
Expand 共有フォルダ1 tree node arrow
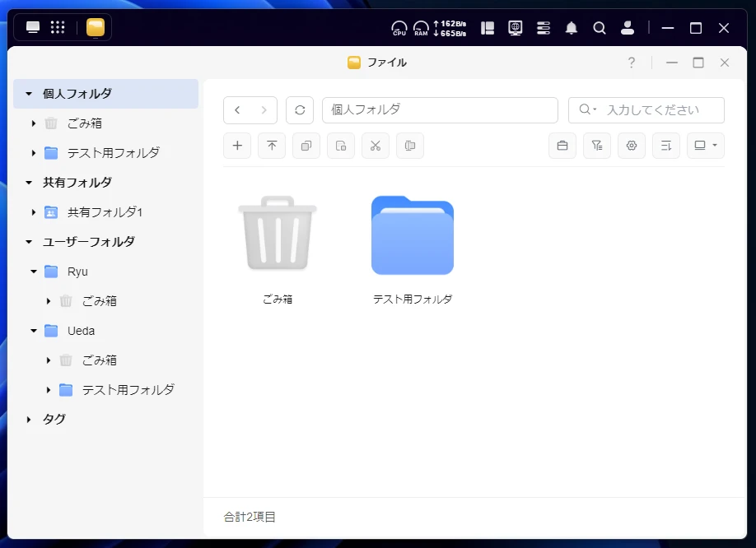34,212
